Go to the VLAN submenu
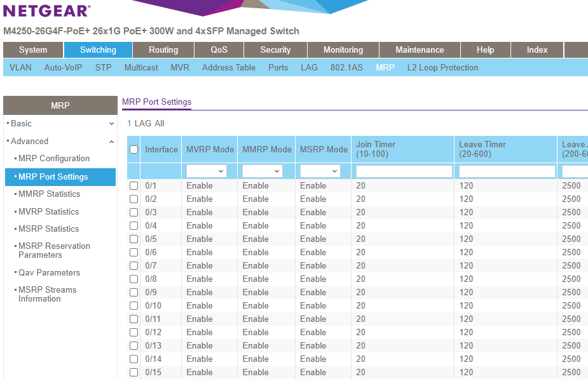Viewport: 588px width, 379px height. pyautogui.click(x=20, y=68)
